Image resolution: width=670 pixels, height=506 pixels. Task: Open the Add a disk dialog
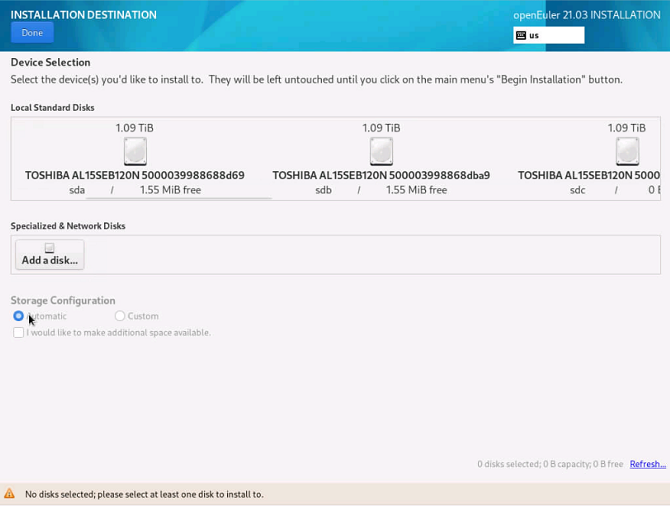pyautogui.click(x=49, y=255)
